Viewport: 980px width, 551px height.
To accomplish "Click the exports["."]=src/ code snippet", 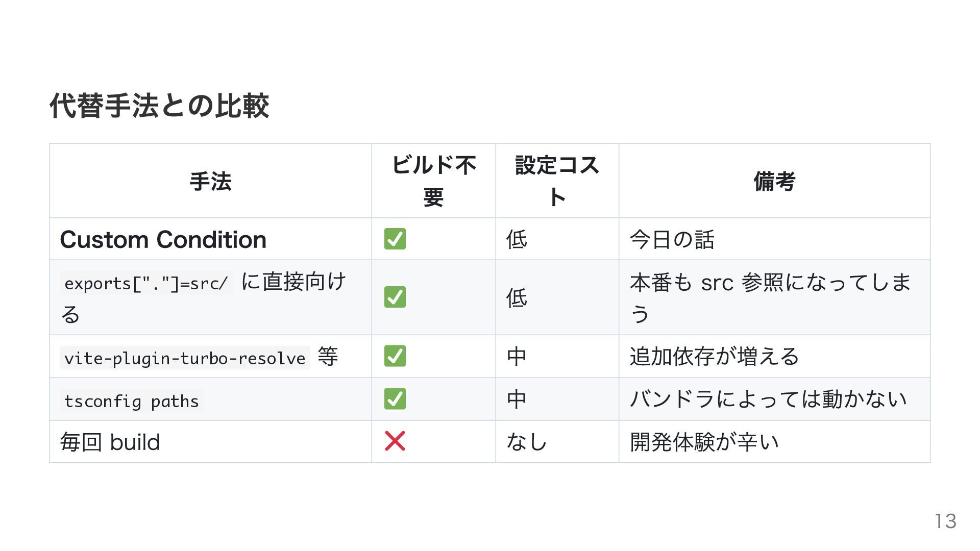I will [146, 283].
